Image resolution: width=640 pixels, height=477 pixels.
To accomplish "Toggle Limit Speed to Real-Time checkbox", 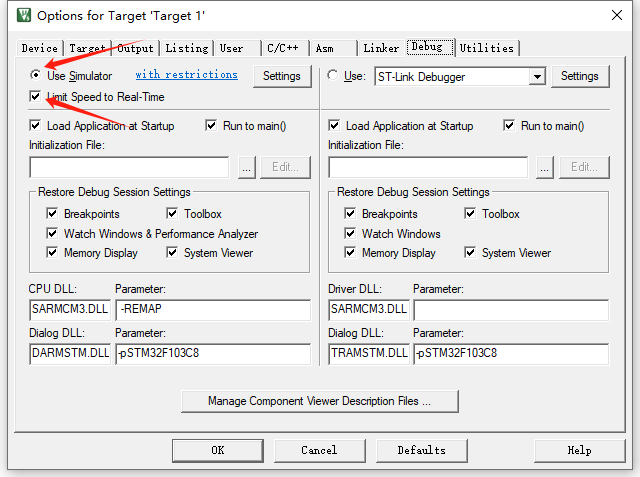I will [x=35, y=97].
